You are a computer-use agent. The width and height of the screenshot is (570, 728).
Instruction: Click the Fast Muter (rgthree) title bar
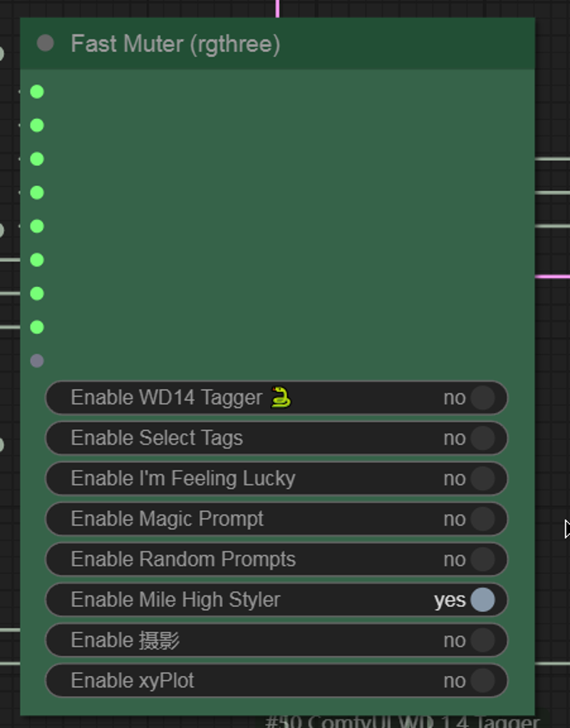pos(278,43)
